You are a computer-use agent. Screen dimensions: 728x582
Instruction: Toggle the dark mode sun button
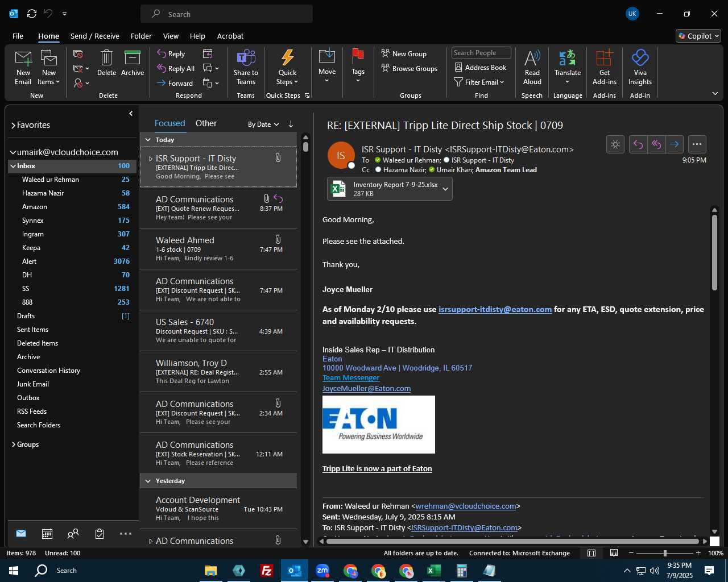click(615, 144)
